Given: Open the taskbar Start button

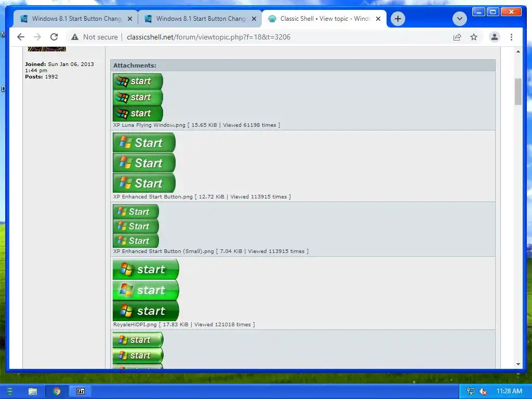Looking at the screenshot, I should [9, 391].
